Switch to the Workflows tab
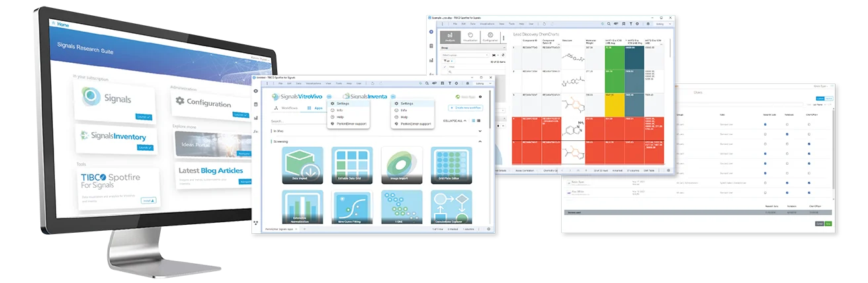Image resolution: width=868 pixels, height=283 pixels. (x=286, y=107)
